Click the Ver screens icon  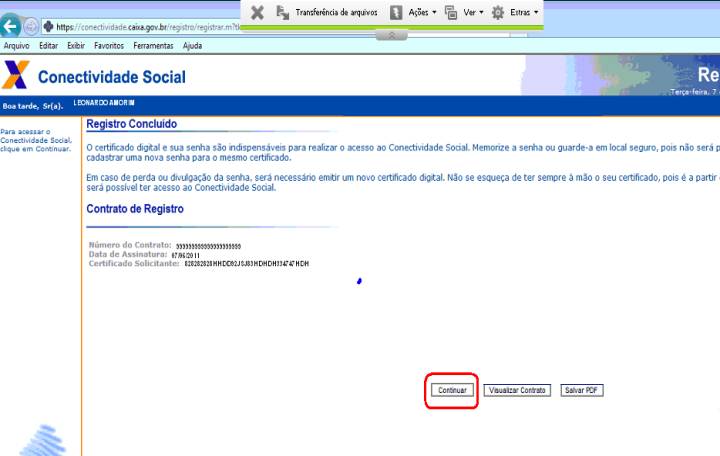[x=451, y=12]
